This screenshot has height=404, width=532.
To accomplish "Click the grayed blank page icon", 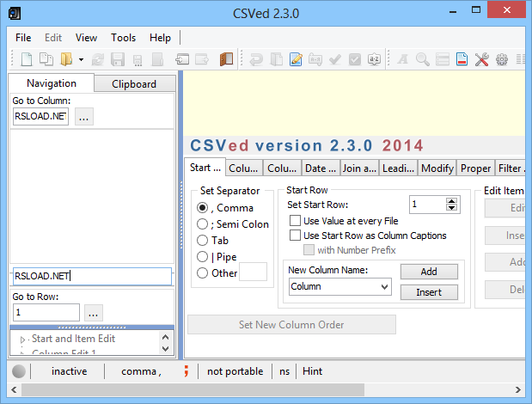I will tap(157, 59).
